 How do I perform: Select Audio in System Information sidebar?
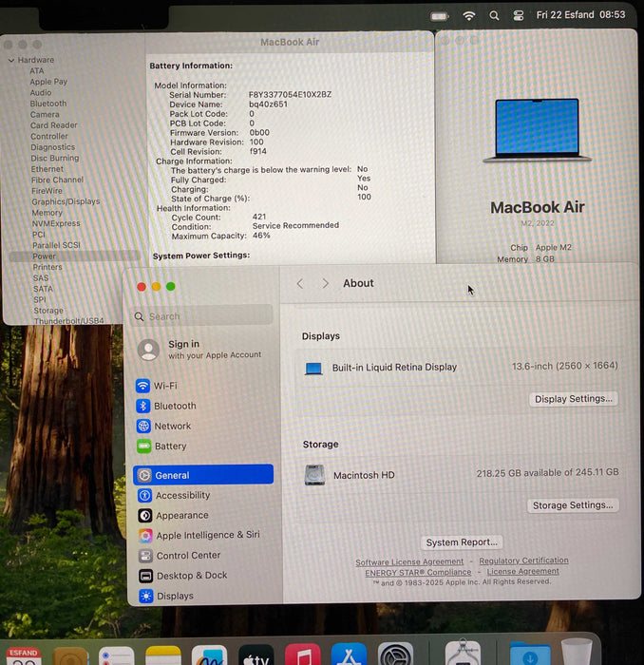[x=41, y=92]
